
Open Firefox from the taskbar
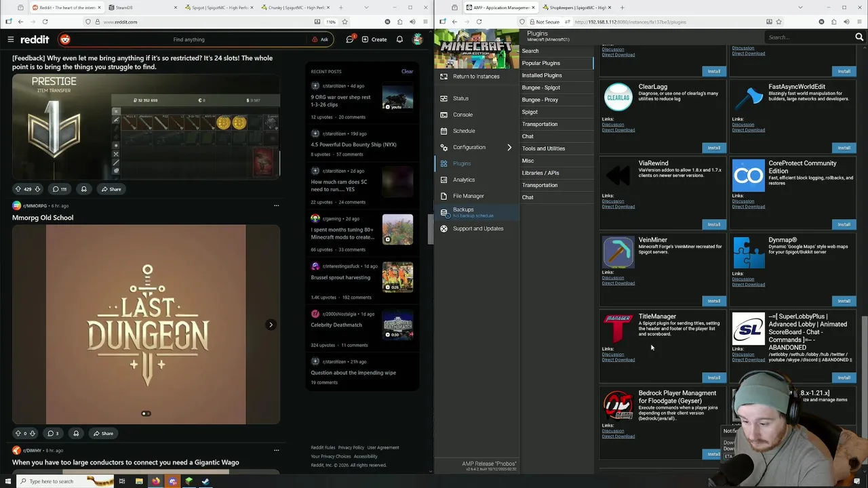[x=155, y=481]
